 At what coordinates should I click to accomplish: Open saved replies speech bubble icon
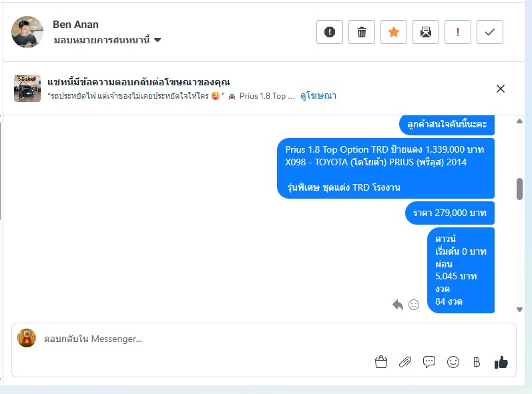[x=429, y=362]
